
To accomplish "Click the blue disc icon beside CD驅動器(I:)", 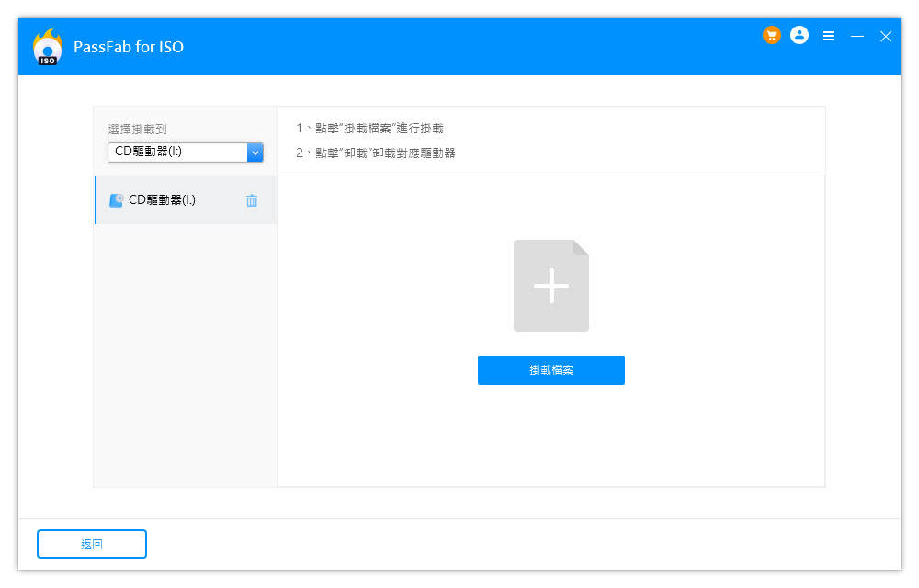I will tap(117, 200).
